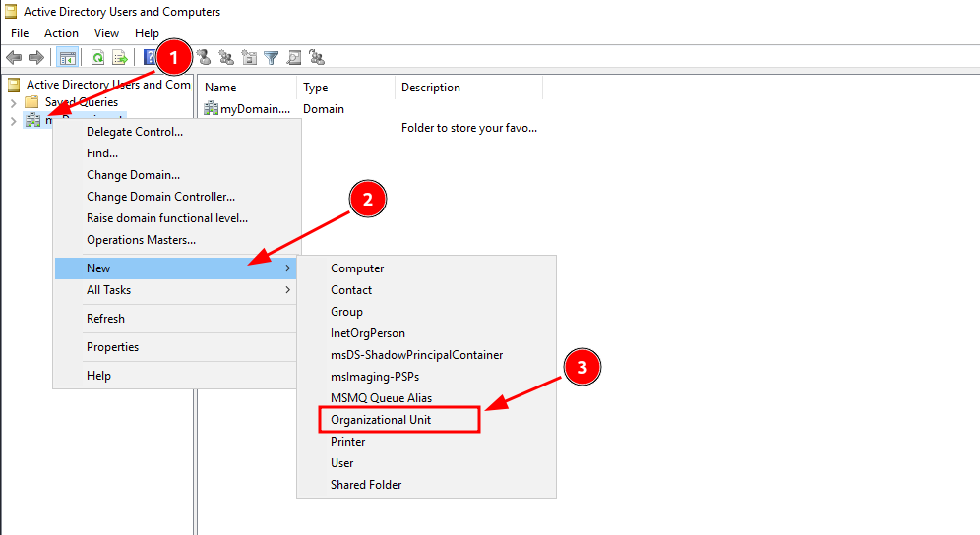
Task: Click the Add to group toolbar icon
Action: pos(317,58)
